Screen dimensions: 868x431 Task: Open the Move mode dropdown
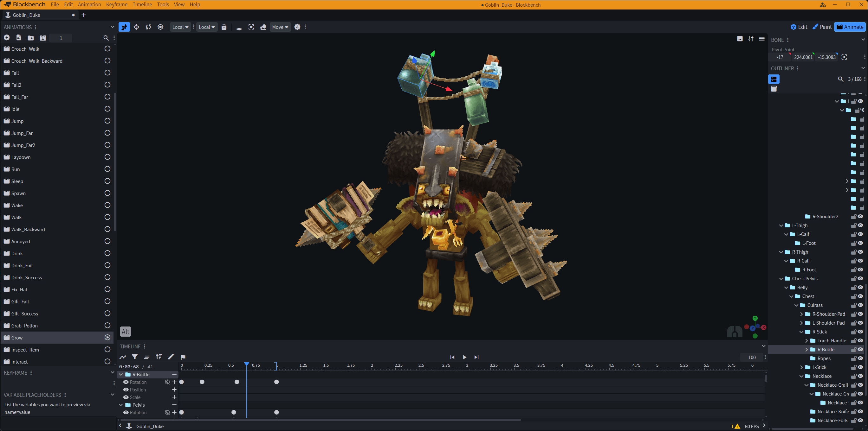280,27
